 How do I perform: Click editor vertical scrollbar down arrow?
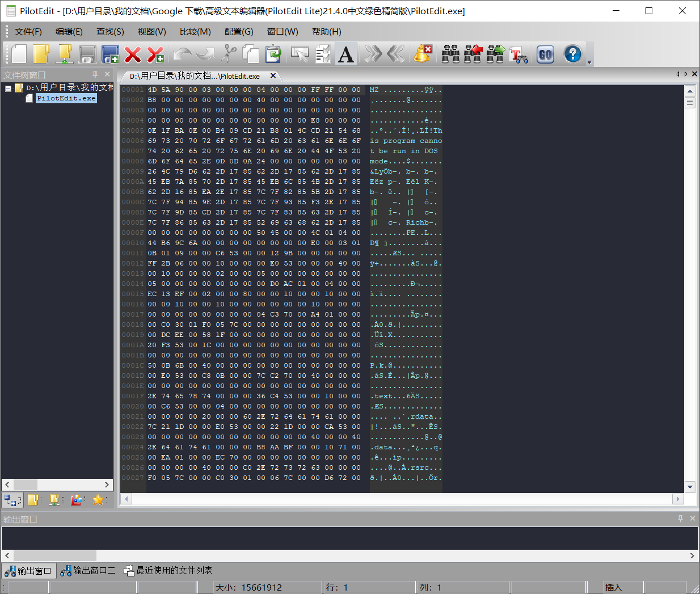click(690, 487)
